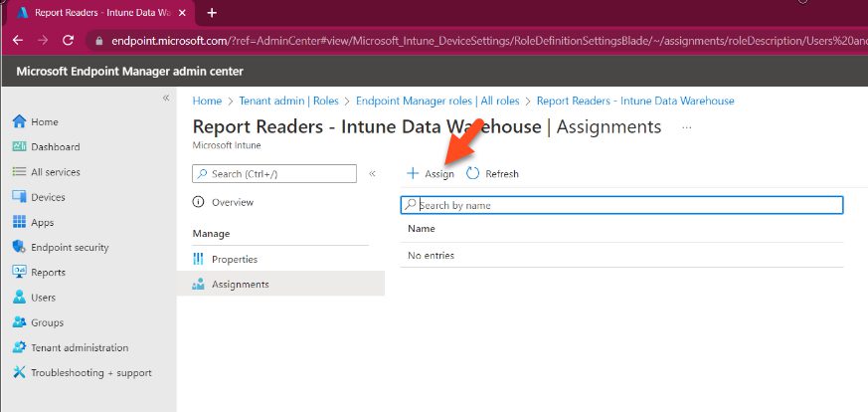Click the No entries row text
Viewport: 868px width, 412px height.
[x=431, y=256]
